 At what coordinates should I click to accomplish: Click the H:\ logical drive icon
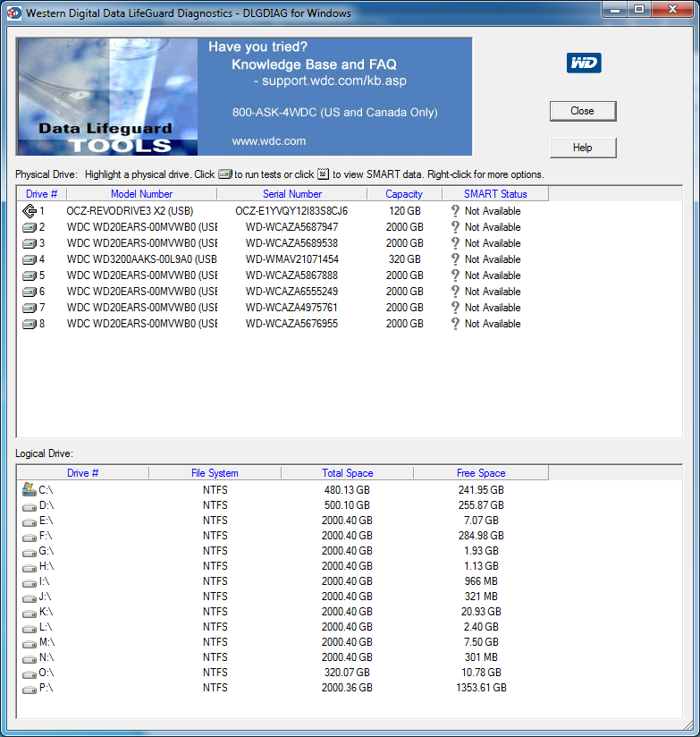coord(30,568)
